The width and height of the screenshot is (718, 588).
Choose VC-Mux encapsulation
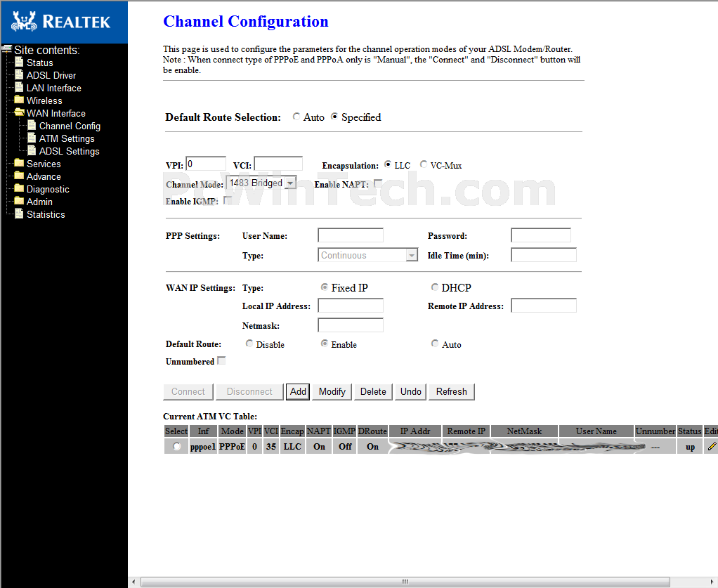point(424,164)
